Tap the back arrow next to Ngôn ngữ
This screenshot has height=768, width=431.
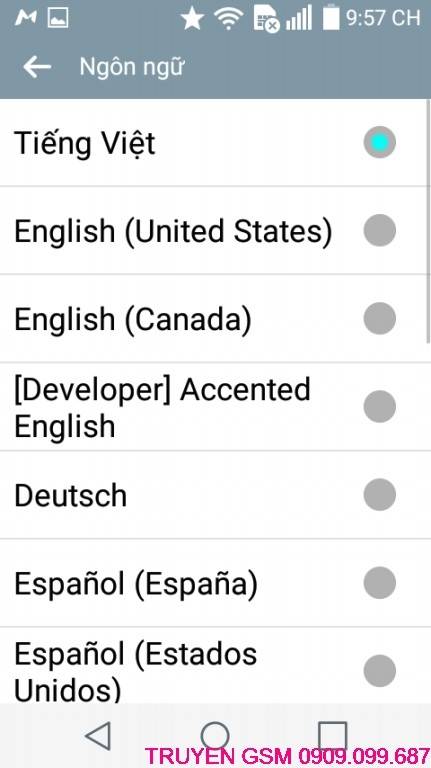click(x=37, y=67)
